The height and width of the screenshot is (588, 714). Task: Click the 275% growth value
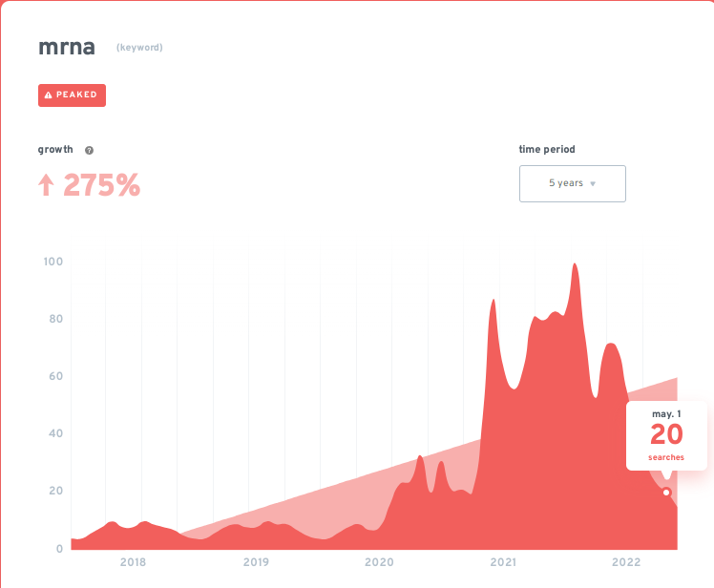101,185
